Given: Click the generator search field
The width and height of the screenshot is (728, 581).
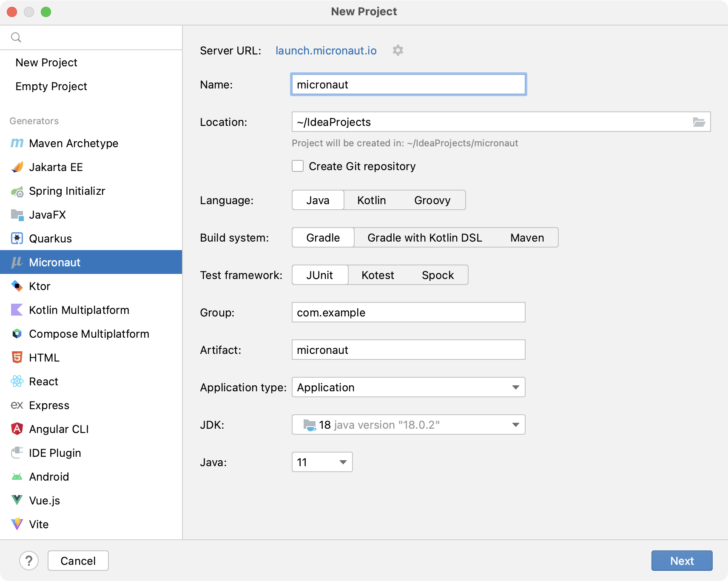Looking at the screenshot, I should [x=91, y=37].
